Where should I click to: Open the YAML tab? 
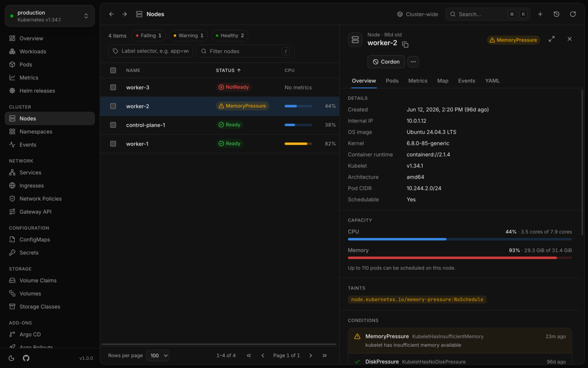(492, 81)
